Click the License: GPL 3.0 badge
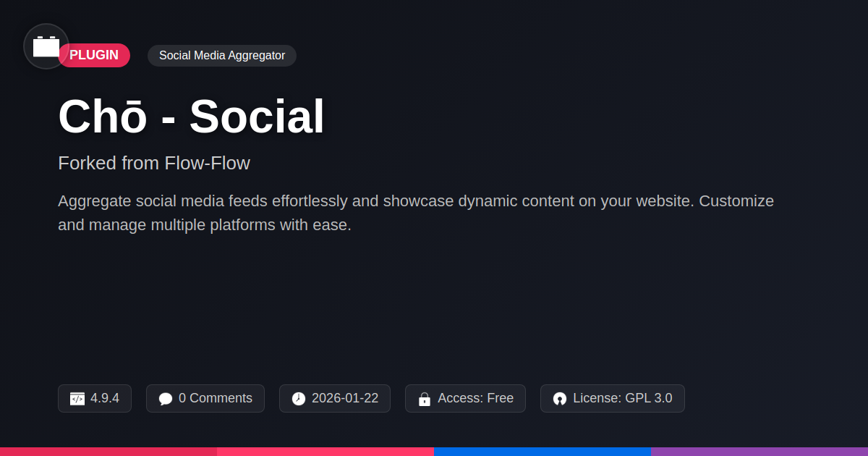The height and width of the screenshot is (456, 868). point(613,398)
